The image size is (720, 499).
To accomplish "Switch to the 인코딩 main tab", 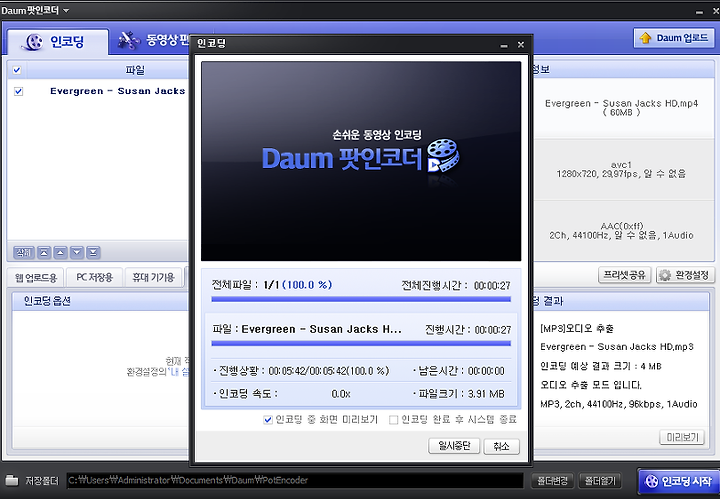I will tap(58, 41).
